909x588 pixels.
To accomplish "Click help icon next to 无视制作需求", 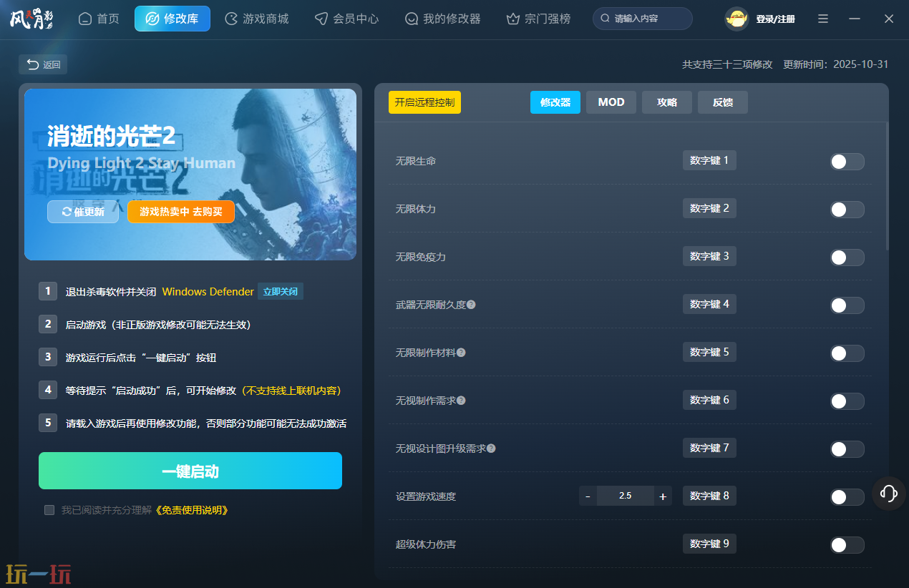I will pos(461,401).
